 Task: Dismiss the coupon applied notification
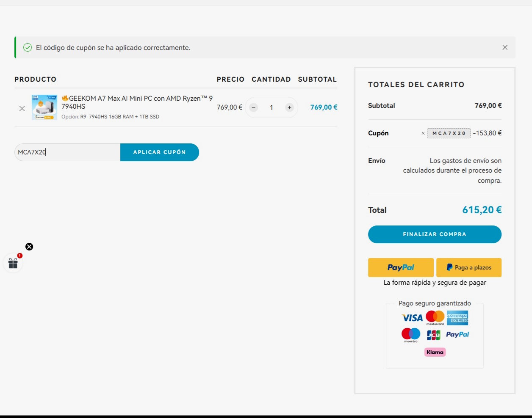click(505, 47)
